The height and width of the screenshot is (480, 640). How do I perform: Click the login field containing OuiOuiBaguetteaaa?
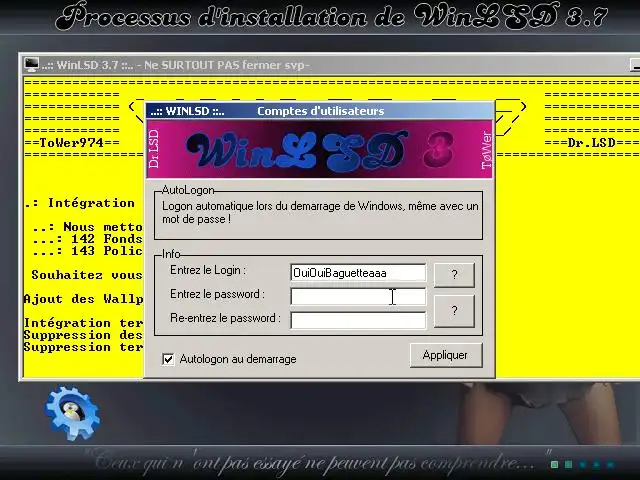[358, 273]
